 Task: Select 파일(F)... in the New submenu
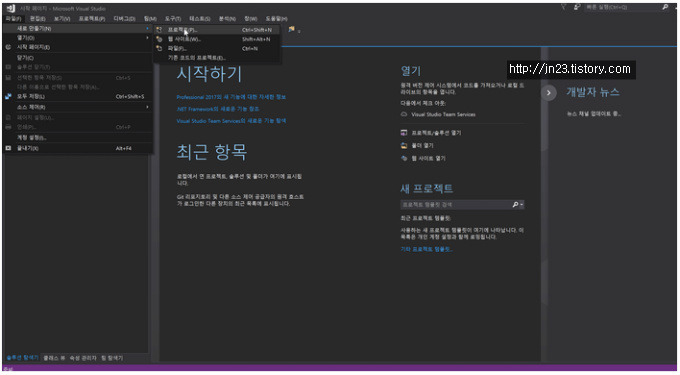[217, 49]
